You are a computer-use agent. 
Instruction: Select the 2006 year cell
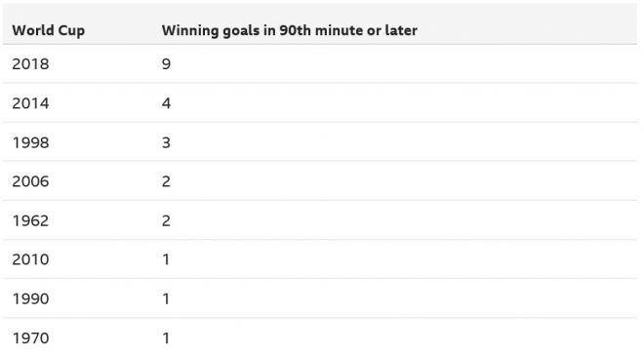tap(31, 181)
